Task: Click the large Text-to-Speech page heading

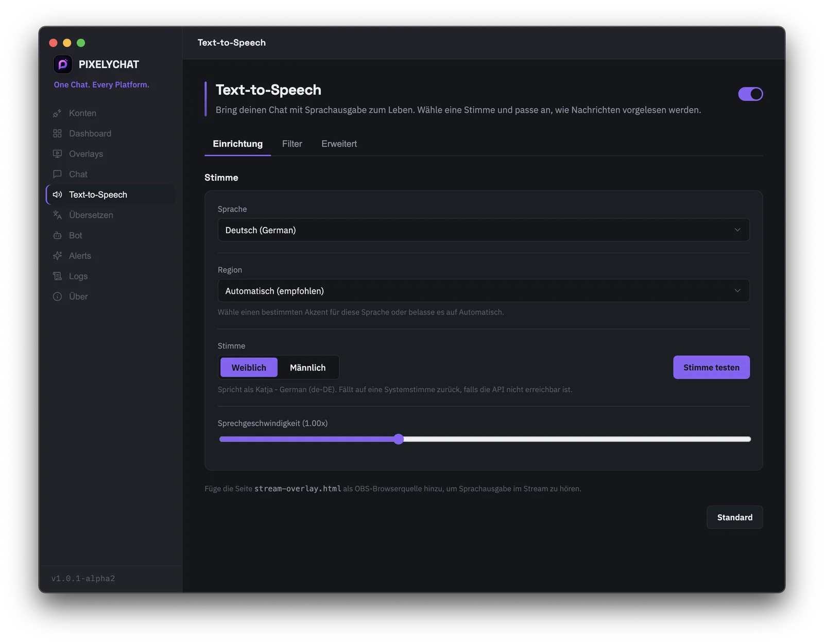Action: click(268, 90)
